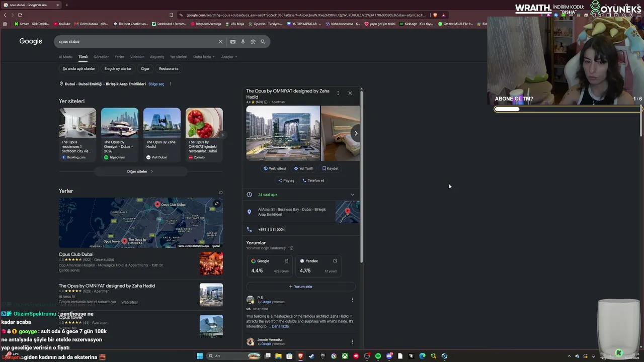Screen dimensions: 644x362
Task: Toggle the 'En çok oy alanlar' filter
Action: pos(118,69)
